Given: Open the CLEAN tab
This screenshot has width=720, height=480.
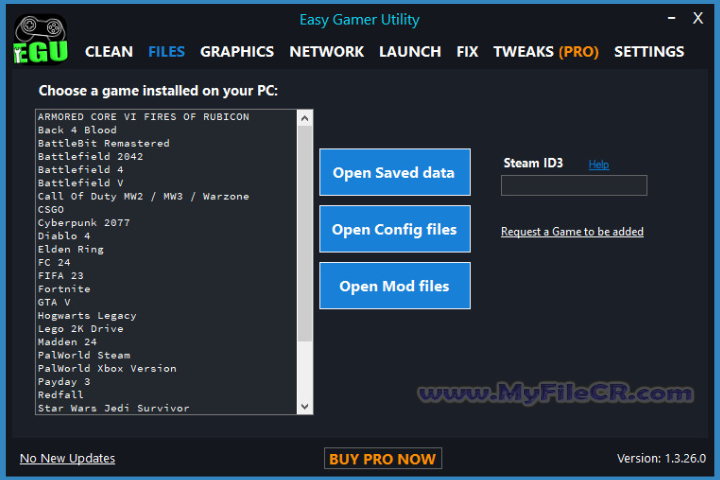Looking at the screenshot, I should coord(109,52).
